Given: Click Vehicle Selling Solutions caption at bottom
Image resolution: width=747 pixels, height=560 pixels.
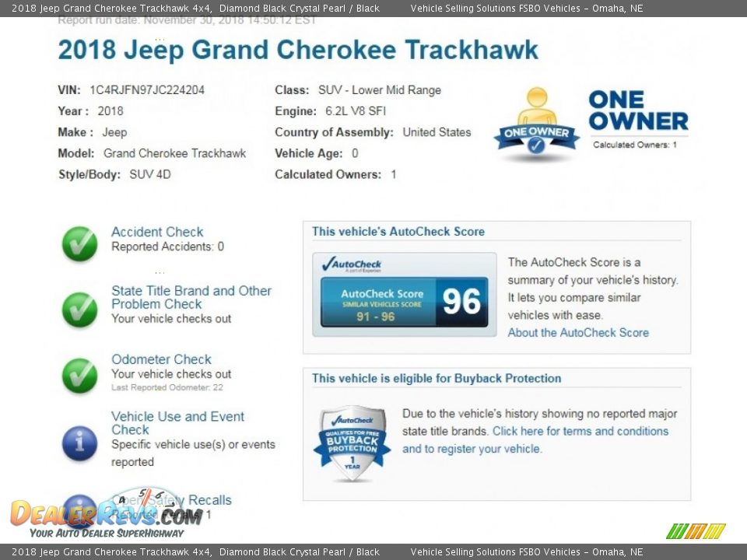Looking at the screenshot, I should pos(527,552).
